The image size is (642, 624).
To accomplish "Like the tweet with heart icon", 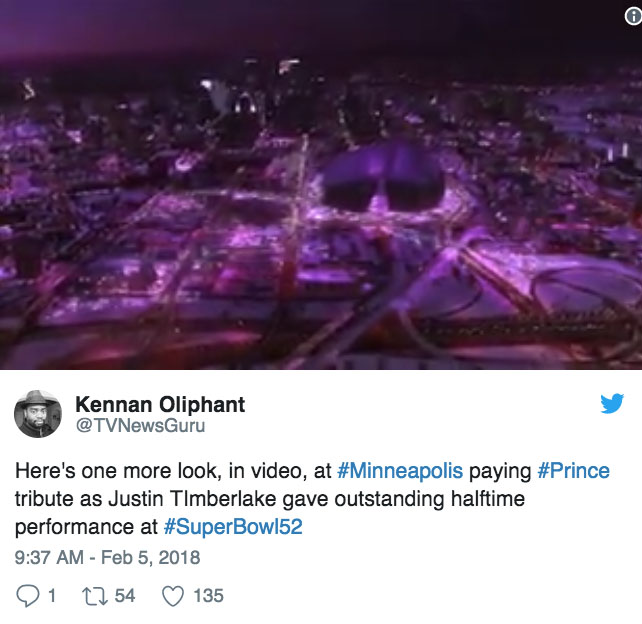I will click(x=173, y=596).
